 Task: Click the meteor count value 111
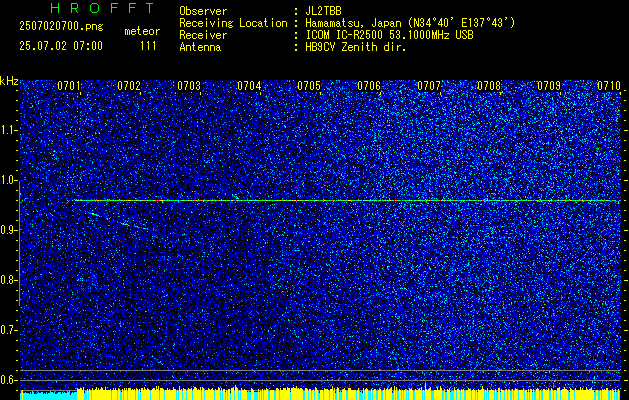tap(148, 46)
